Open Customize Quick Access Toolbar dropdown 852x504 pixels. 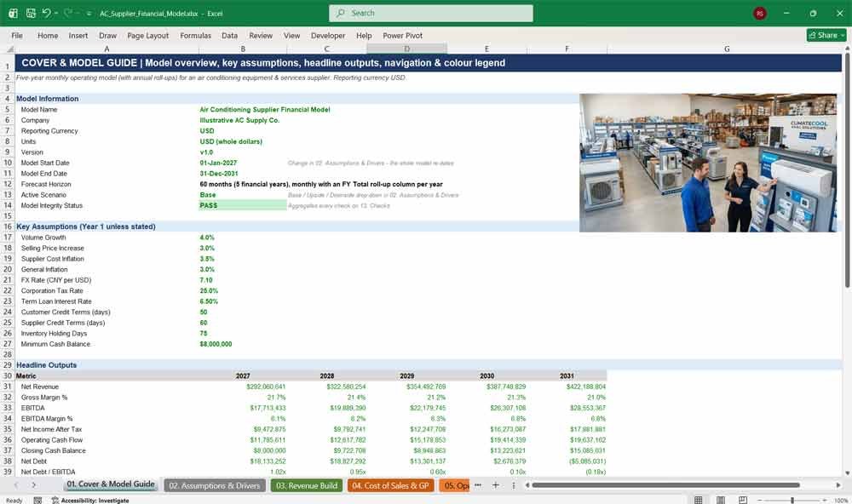tap(89, 13)
